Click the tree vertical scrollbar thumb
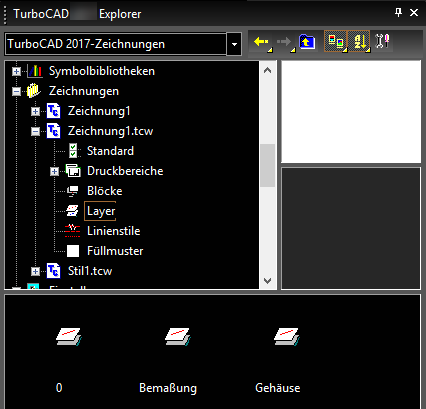Viewport: 426px width, 409px height. (x=267, y=165)
